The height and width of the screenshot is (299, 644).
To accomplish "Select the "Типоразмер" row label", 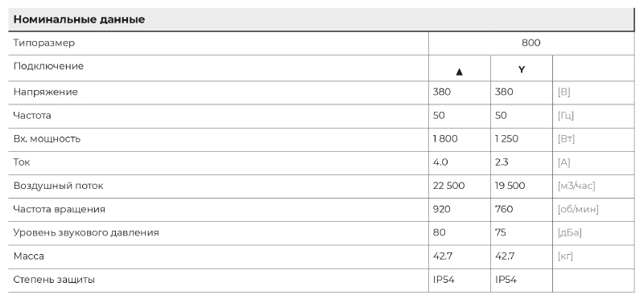I will [x=44, y=43].
